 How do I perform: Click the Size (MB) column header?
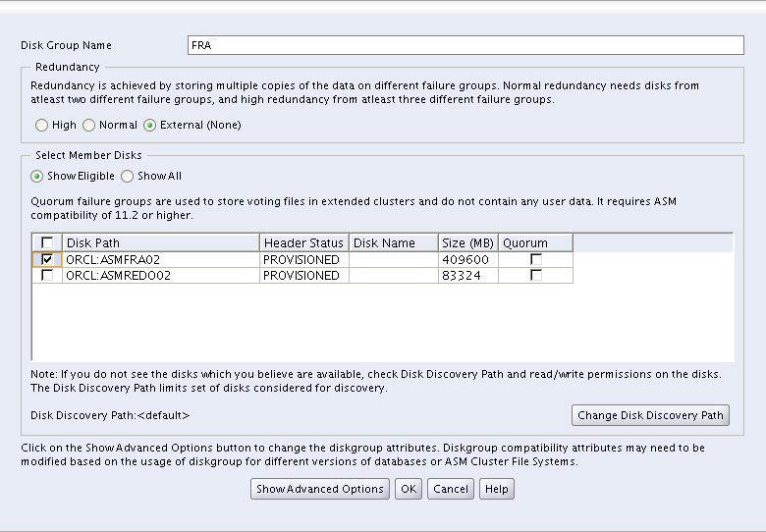coord(467,243)
